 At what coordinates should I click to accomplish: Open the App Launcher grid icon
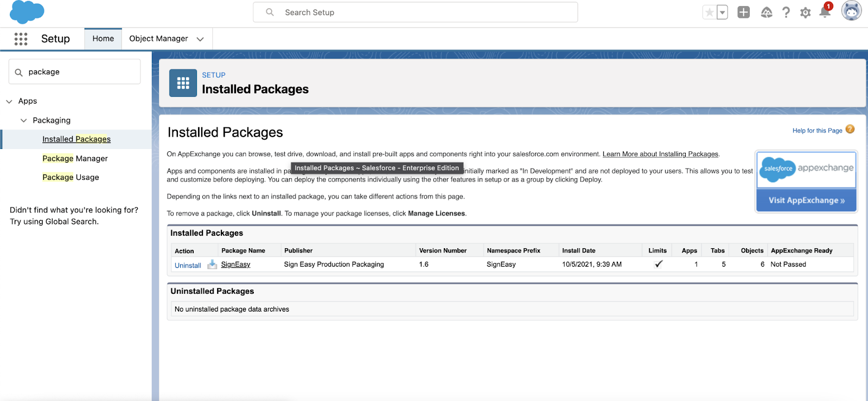[x=21, y=38]
